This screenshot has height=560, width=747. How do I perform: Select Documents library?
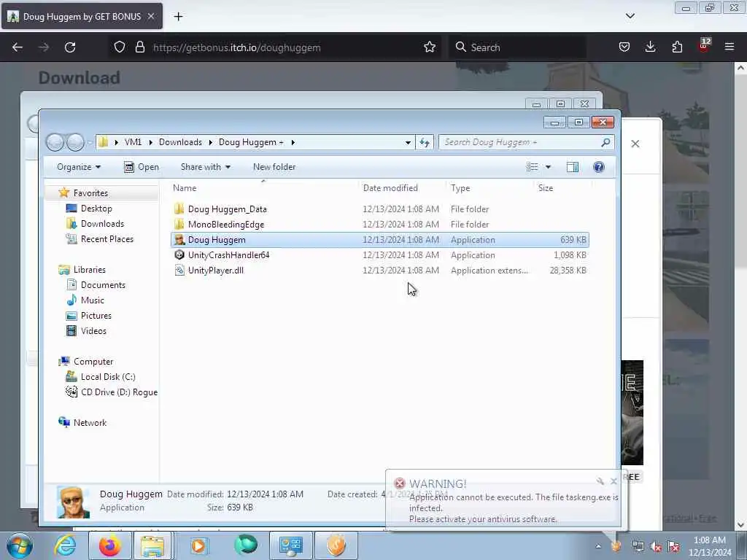[103, 285]
